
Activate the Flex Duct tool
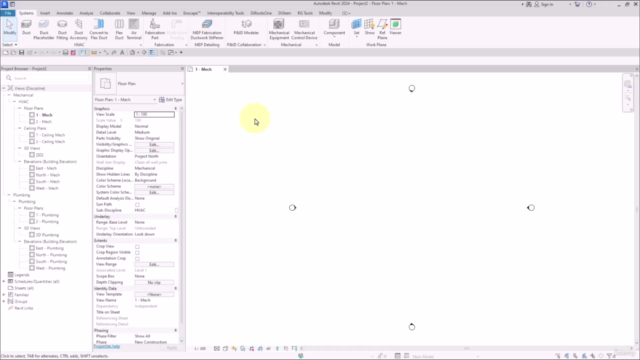click(119, 29)
